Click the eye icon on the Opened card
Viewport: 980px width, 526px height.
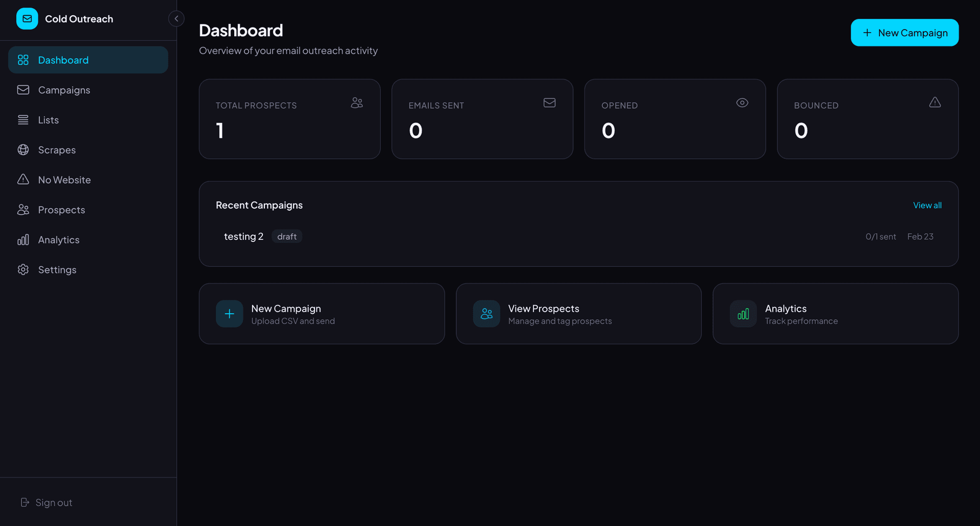pyautogui.click(x=742, y=103)
